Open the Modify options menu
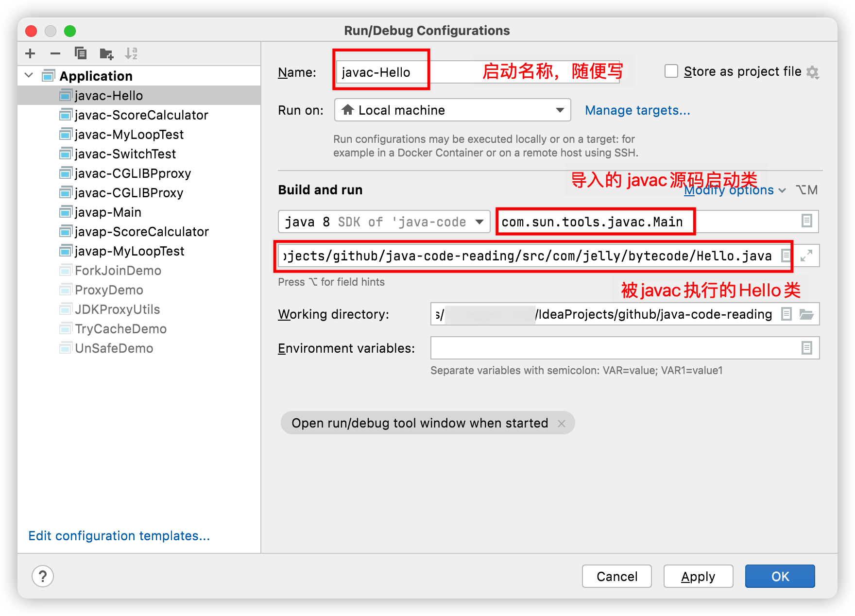The height and width of the screenshot is (616, 855). tap(734, 190)
